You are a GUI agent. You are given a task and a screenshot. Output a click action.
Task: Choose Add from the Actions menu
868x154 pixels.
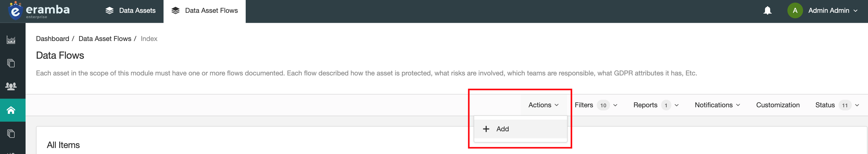click(x=520, y=129)
